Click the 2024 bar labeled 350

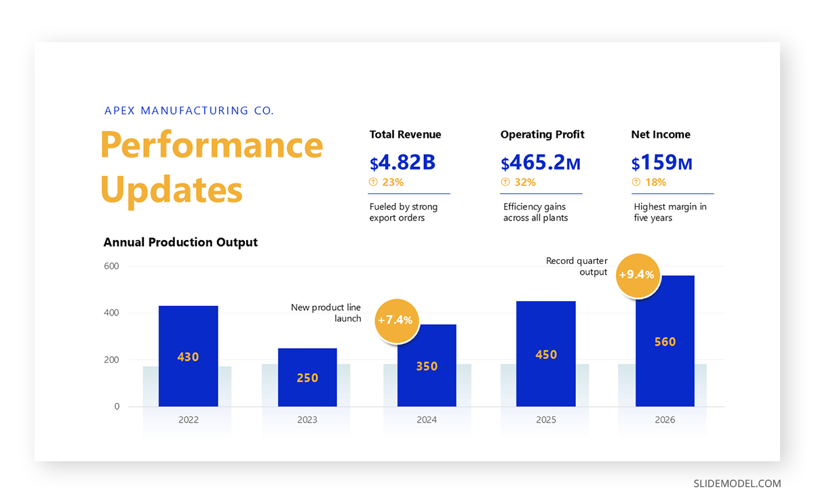[427, 366]
